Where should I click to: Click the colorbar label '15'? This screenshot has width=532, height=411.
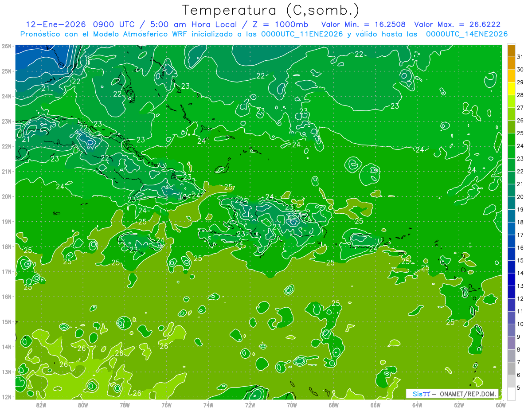click(x=520, y=261)
